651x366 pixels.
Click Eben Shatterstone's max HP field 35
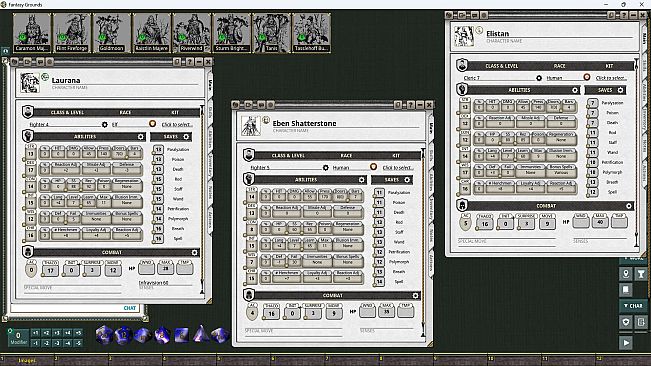coord(387,311)
